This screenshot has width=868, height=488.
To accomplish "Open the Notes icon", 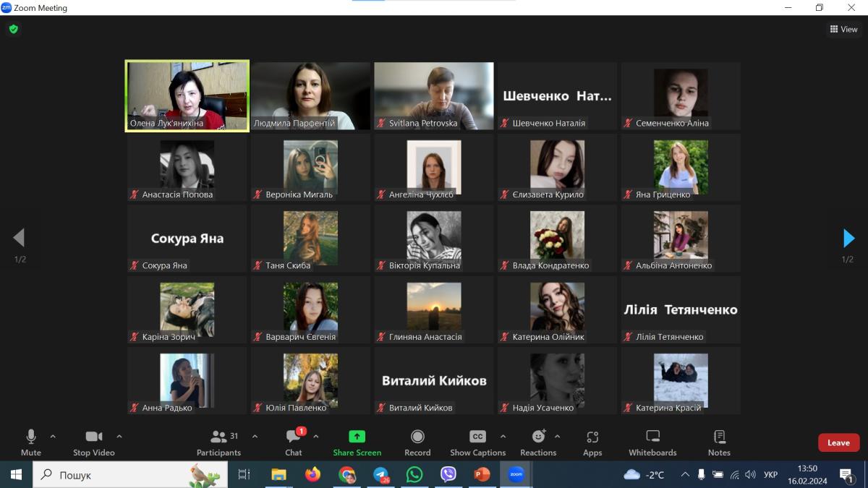I will tap(719, 437).
